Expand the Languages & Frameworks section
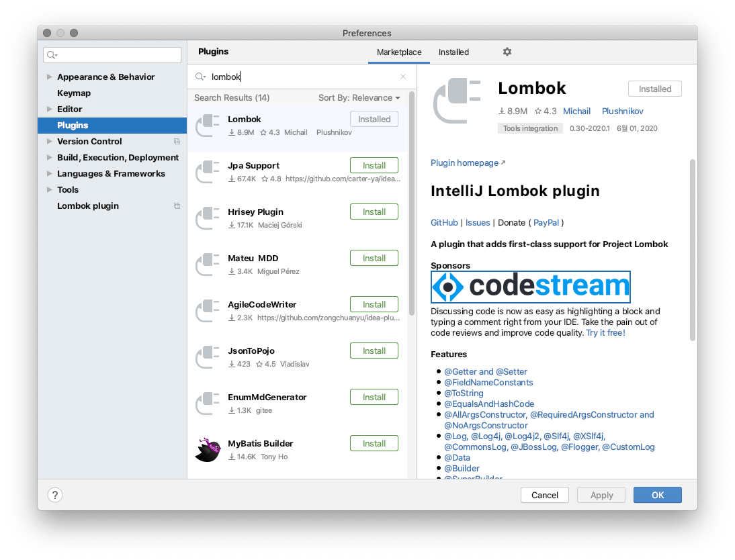735x560 pixels. (x=50, y=174)
